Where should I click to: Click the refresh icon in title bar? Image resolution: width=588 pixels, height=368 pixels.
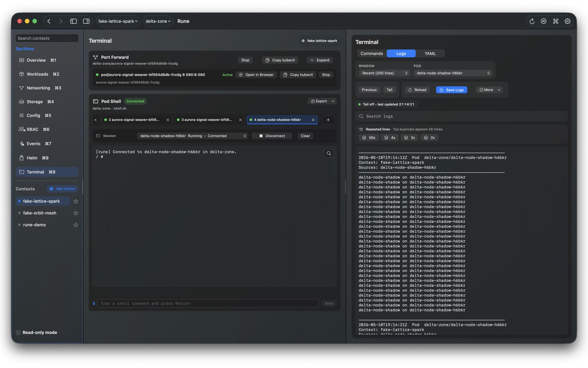pos(532,21)
